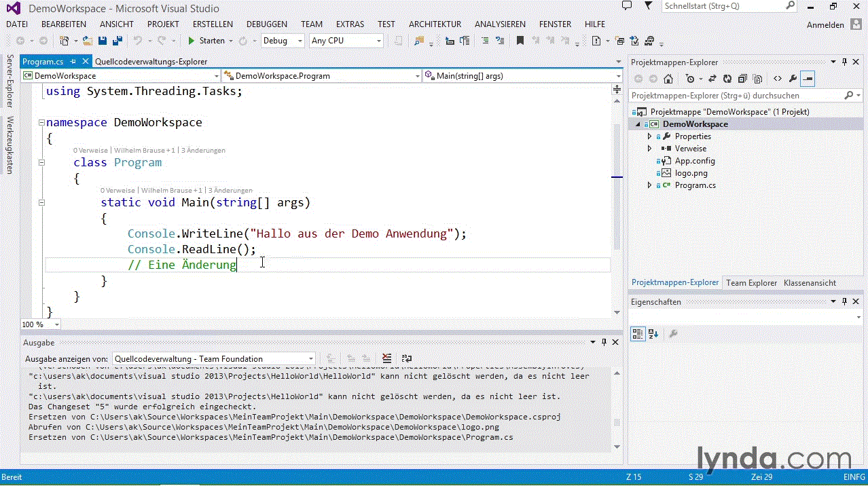Click the Save disk icon in toolbar

tap(104, 41)
